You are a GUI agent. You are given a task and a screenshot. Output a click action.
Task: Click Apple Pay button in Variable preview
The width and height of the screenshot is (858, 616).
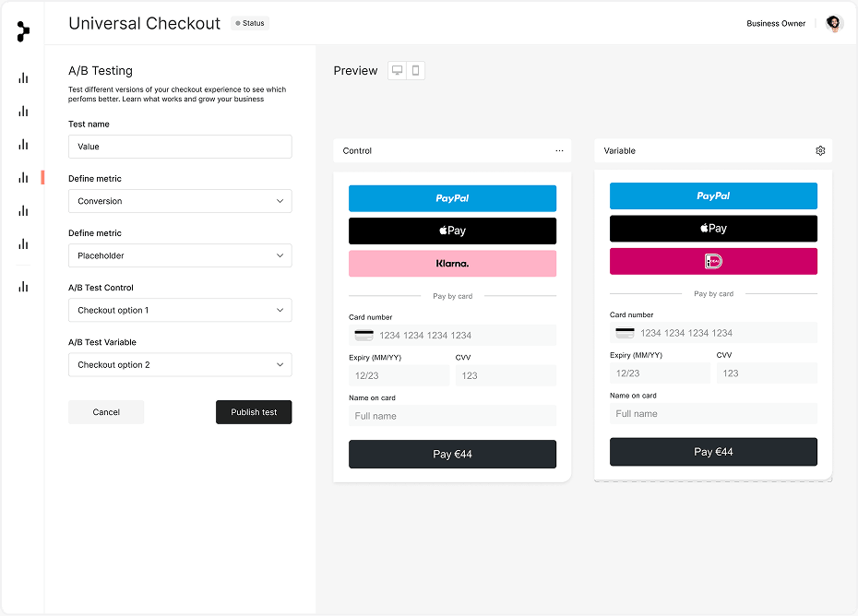coord(713,229)
